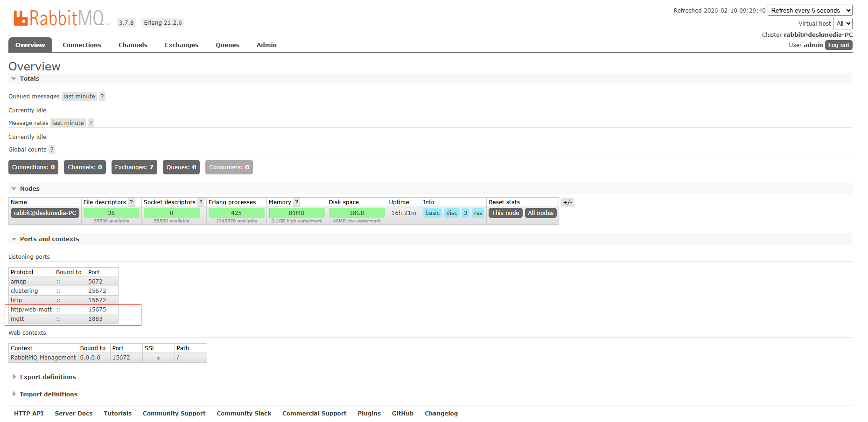
Task: Open Community Support footer link
Action: [x=174, y=414]
